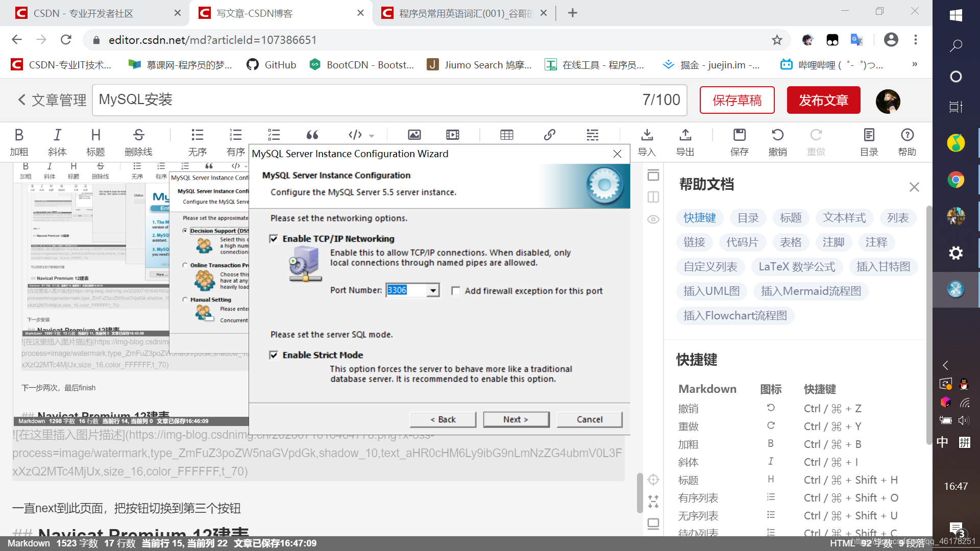Apply italic with 斜体 tool
This screenshot has height=551, width=980.
[x=57, y=142]
